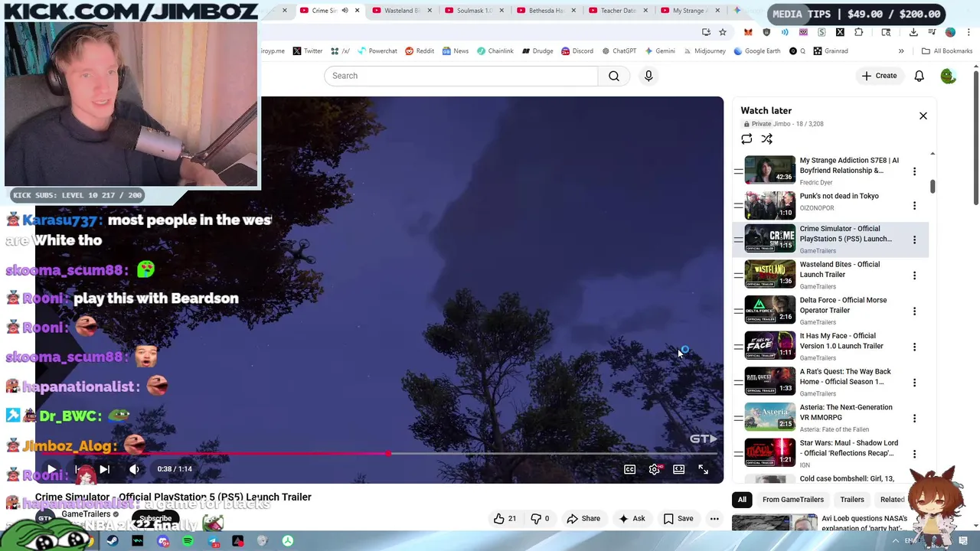Play Wasteland Bites launch trailer thumbnail
The image size is (980, 551).
pos(769,275)
